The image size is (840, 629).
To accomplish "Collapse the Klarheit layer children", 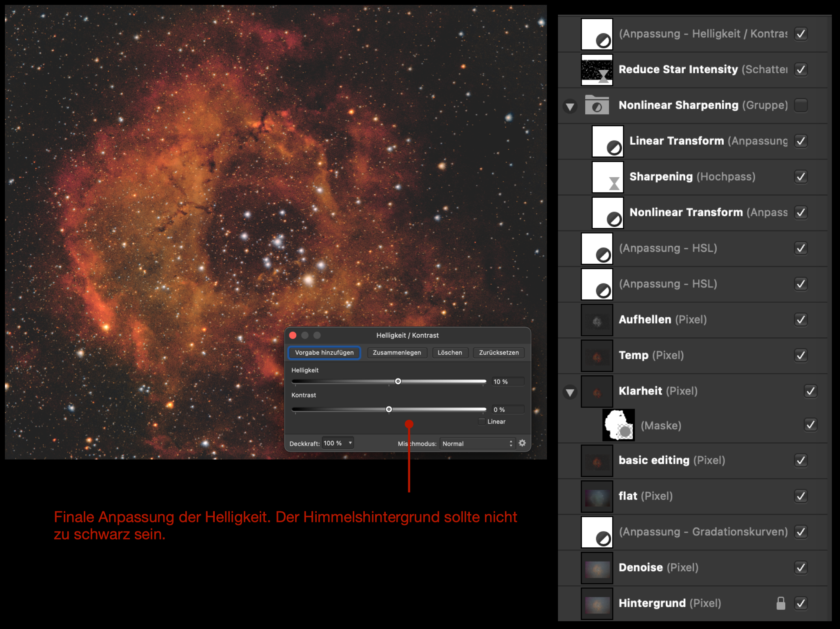I will 570,393.
